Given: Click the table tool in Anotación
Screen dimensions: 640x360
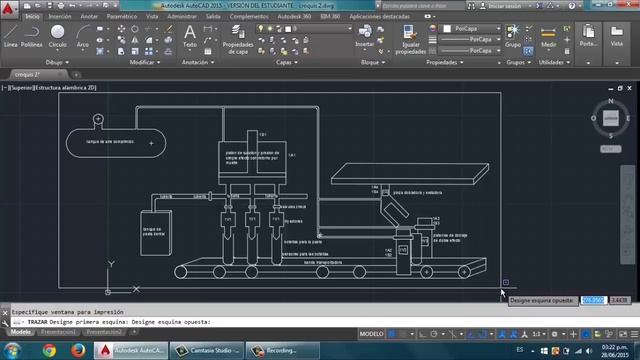Looking at the screenshot, I should (x=208, y=51).
